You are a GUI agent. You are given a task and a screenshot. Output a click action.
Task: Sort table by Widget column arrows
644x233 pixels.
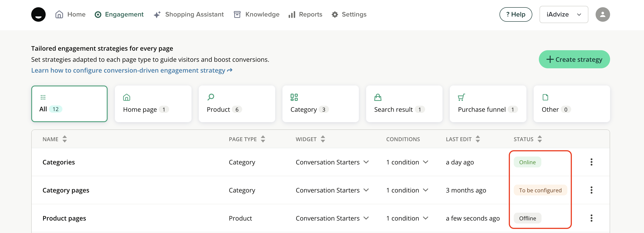click(323, 139)
